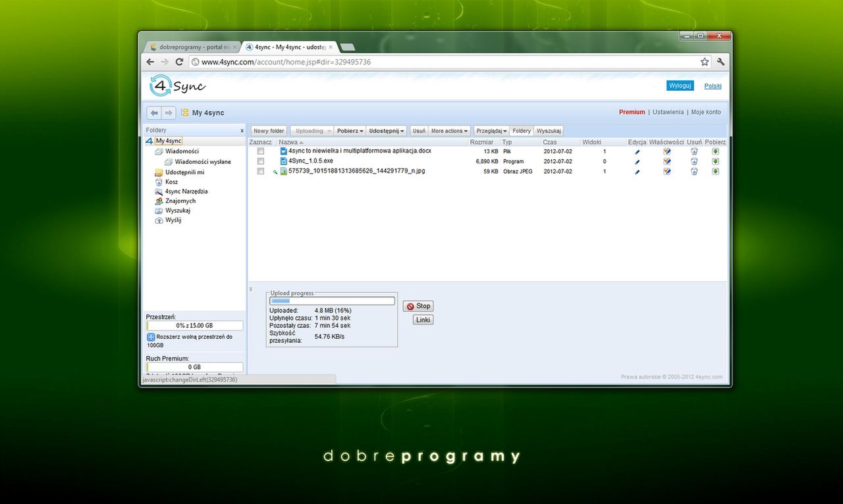Click the 4Sync_1.0.5.exe file name
Viewport: 843px width, 504px height.
pyautogui.click(x=311, y=161)
